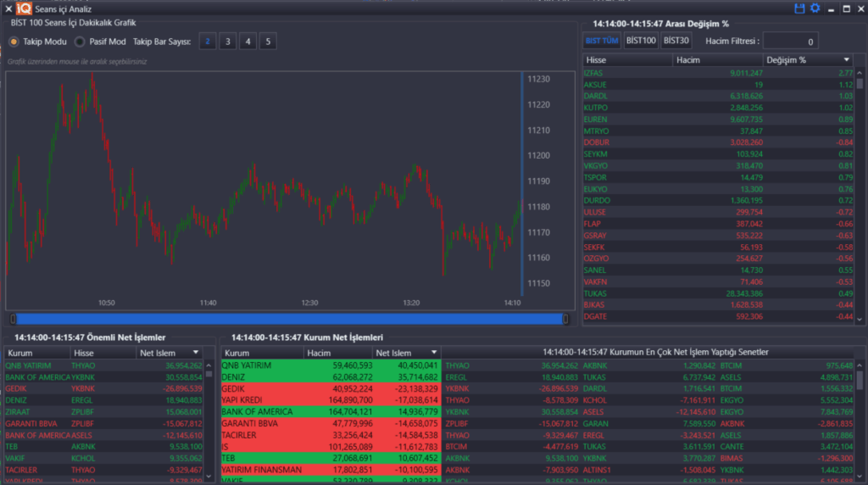Select ULUSE row in change table
This screenshot has height=485, width=868.
coord(719,213)
